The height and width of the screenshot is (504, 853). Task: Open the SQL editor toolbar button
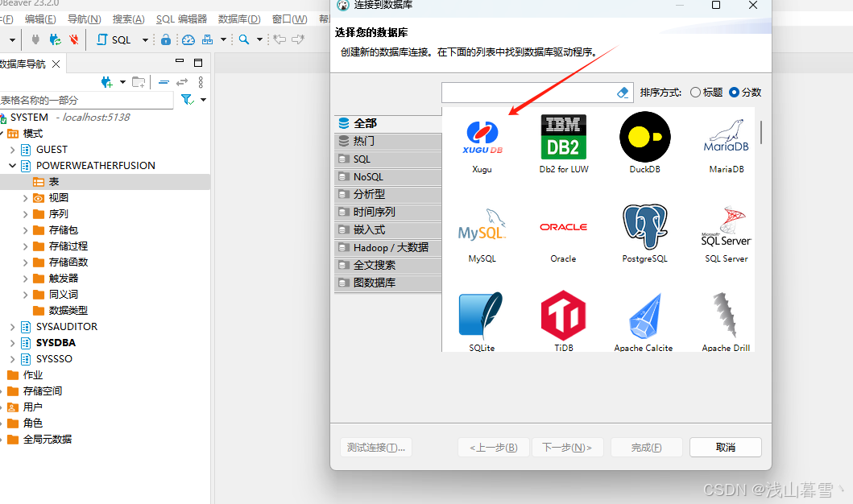click(x=114, y=39)
